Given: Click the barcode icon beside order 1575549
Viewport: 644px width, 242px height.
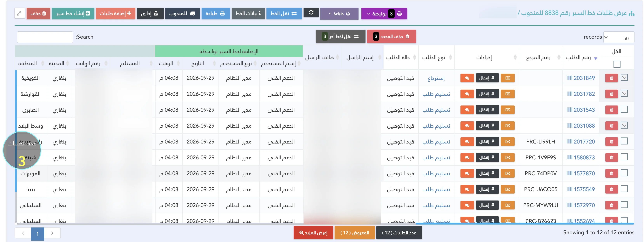Looking at the screenshot, I should (569, 189).
